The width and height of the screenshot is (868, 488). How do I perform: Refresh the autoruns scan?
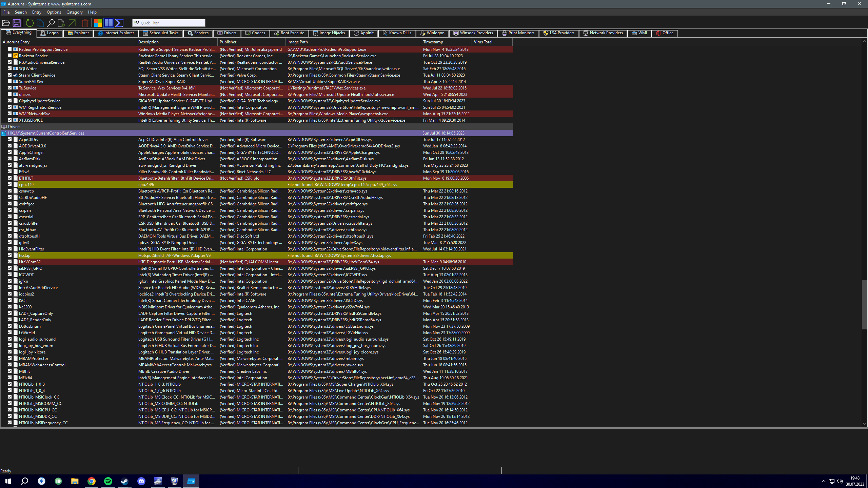tap(29, 23)
